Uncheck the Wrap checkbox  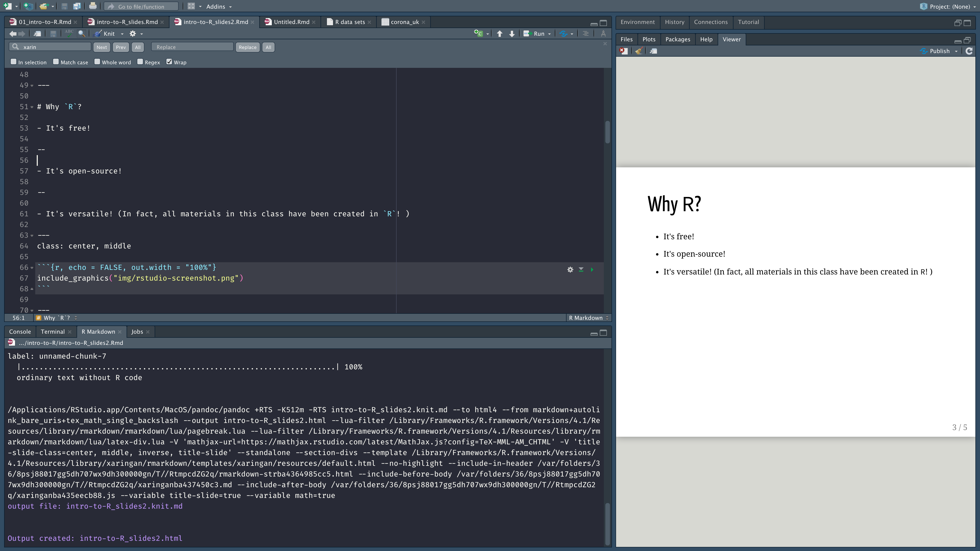point(169,61)
